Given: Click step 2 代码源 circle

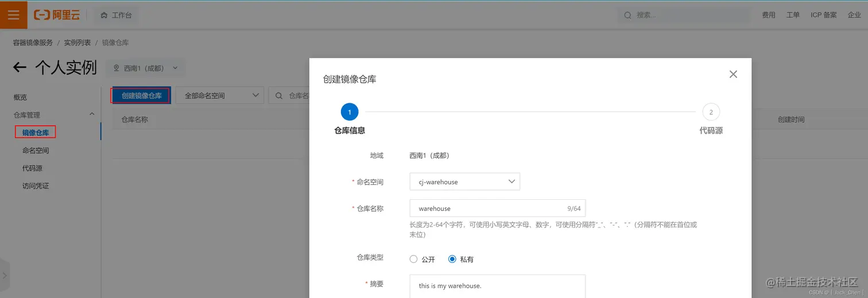Looking at the screenshot, I should pos(711,112).
